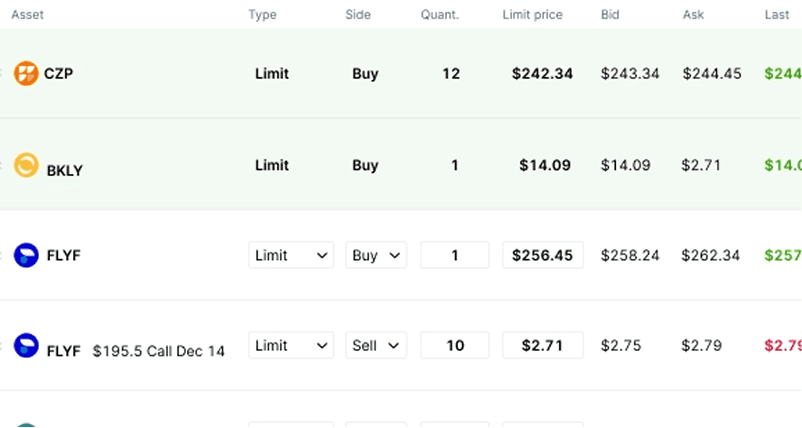Click the yellow BKLY asset icon
802x428 pixels.
(27, 165)
